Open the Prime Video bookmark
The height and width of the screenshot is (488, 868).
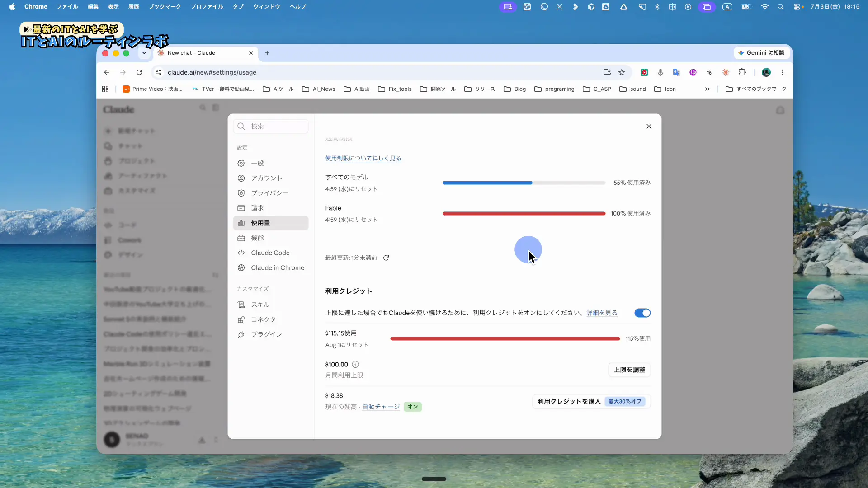[153, 89]
